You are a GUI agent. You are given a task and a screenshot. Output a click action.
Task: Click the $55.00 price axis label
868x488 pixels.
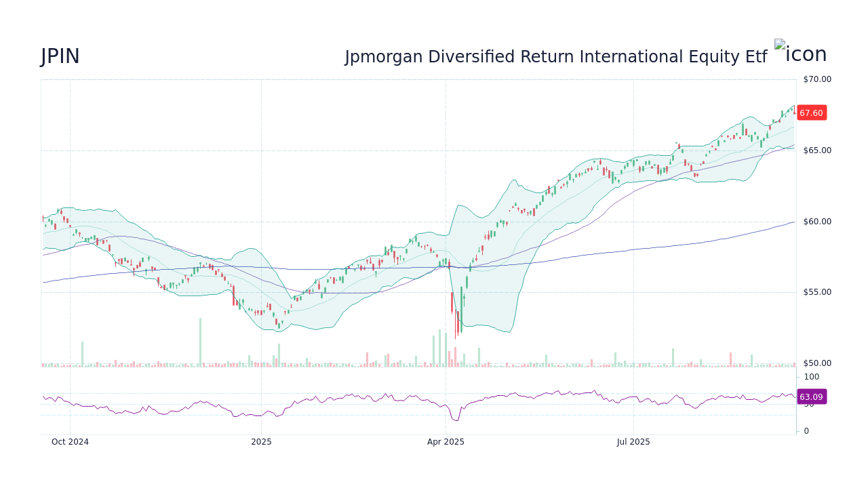[x=817, y=292]
